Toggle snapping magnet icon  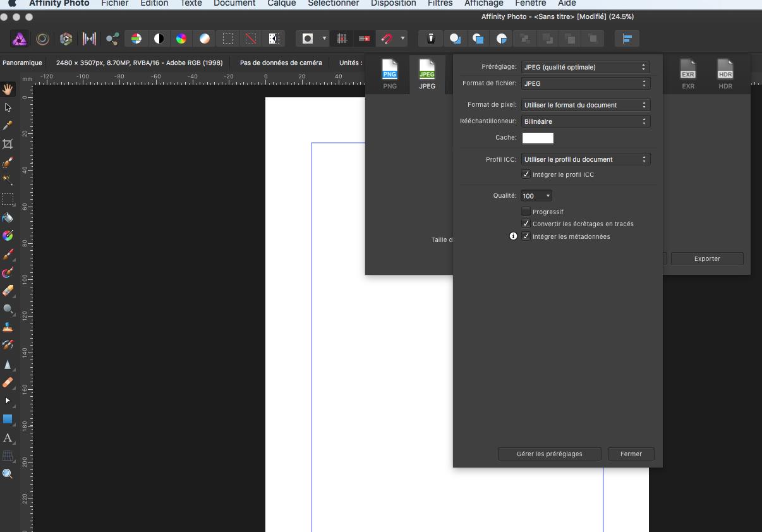pyautogui.click(x=387, y=39)
